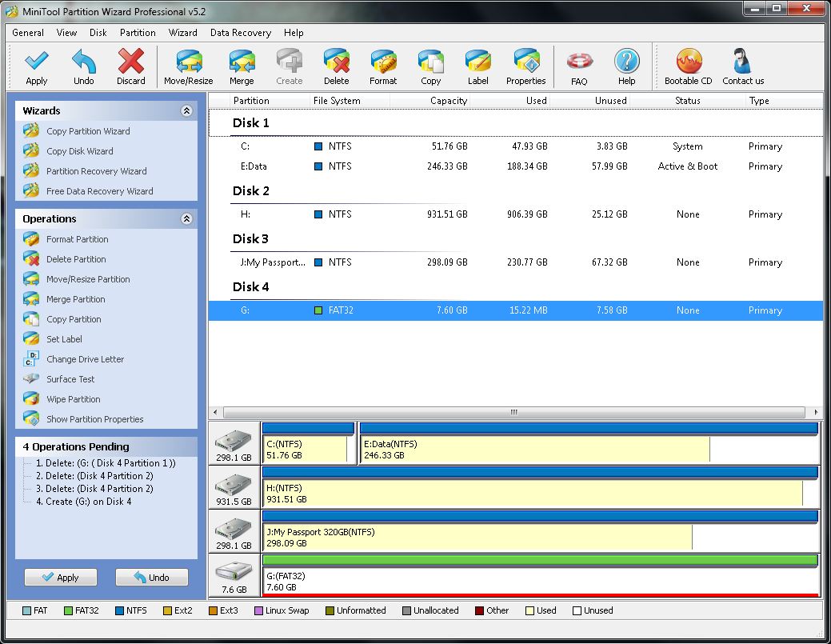Select the H: partition row
The height and width of the screenshot is (644, 831).
point(516,214)
